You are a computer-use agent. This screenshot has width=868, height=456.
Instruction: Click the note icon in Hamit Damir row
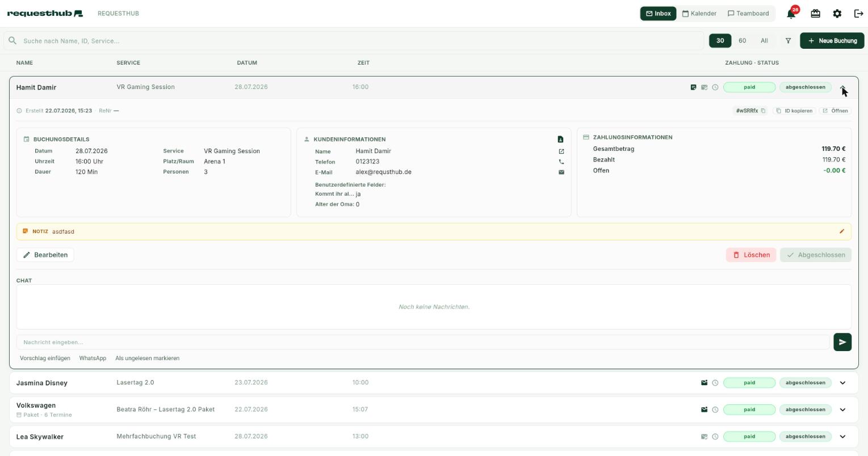[693, 87]
